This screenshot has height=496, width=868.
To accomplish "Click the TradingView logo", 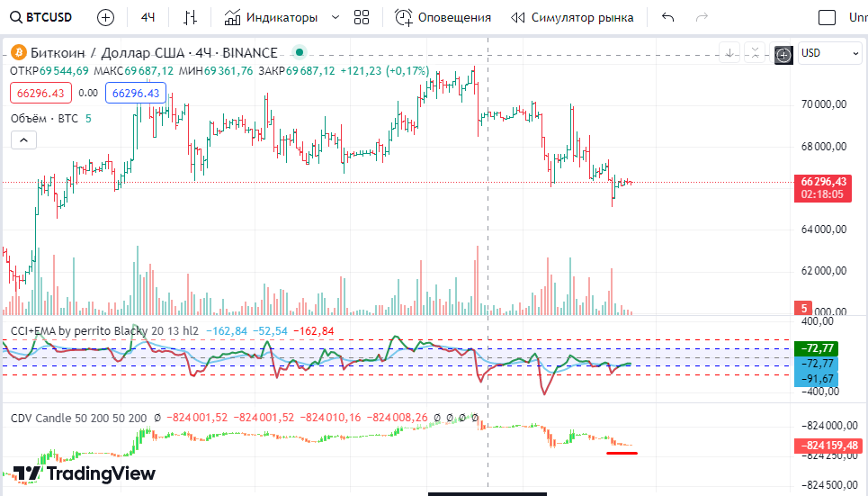I will point(85,473).
